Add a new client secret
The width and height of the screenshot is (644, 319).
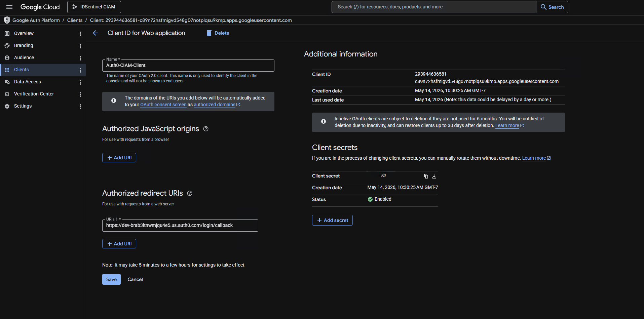(x=332, y=220)
